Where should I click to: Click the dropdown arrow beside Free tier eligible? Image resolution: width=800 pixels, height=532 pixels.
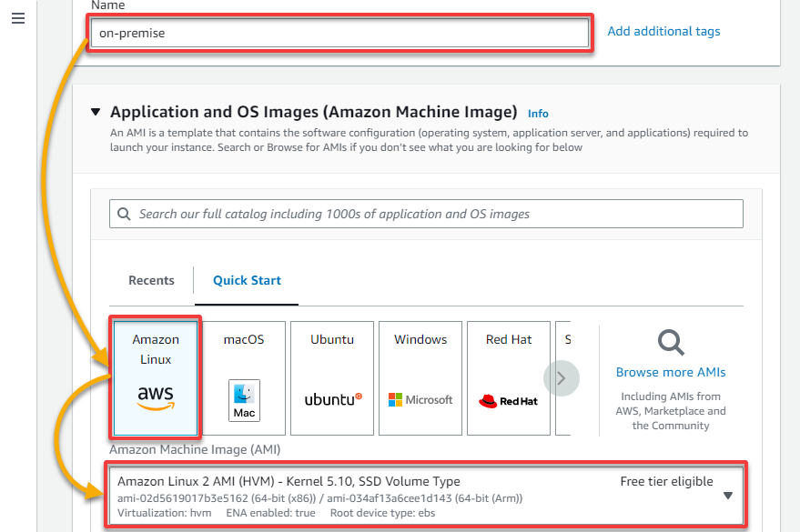coord(728,496)
